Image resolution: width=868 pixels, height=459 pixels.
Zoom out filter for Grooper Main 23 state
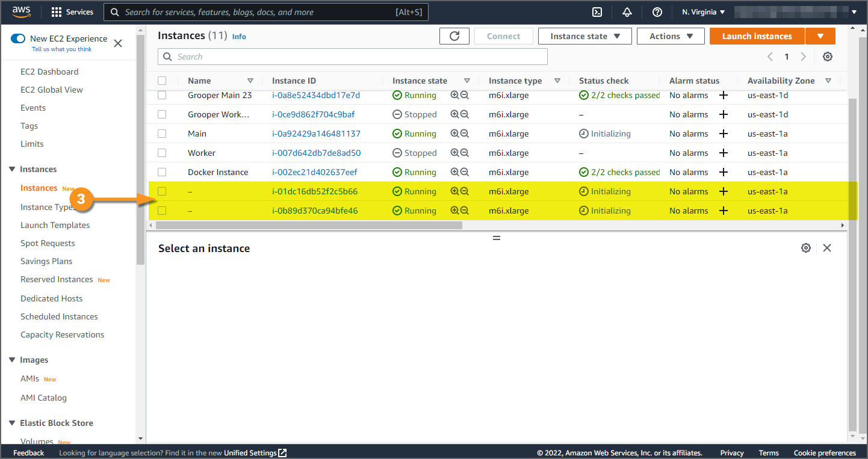tap(465, 95)
